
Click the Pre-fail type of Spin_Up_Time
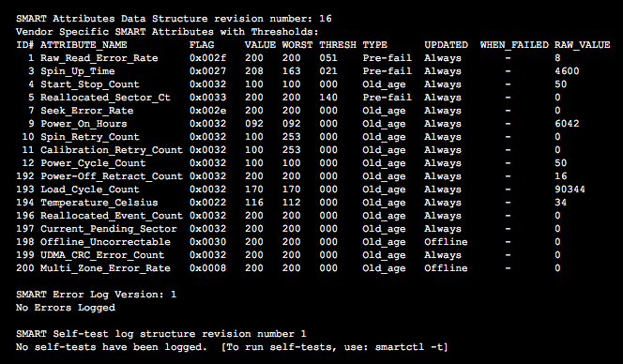coord(387,71)
